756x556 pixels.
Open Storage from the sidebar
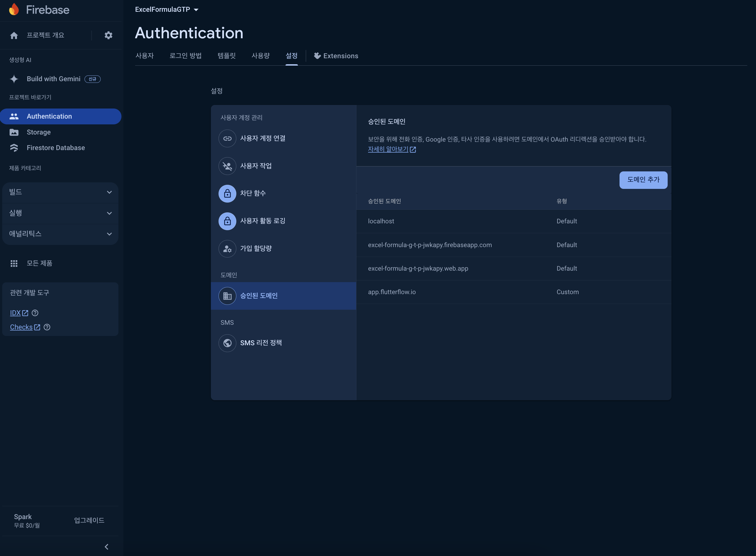click(x=39, y=132)
